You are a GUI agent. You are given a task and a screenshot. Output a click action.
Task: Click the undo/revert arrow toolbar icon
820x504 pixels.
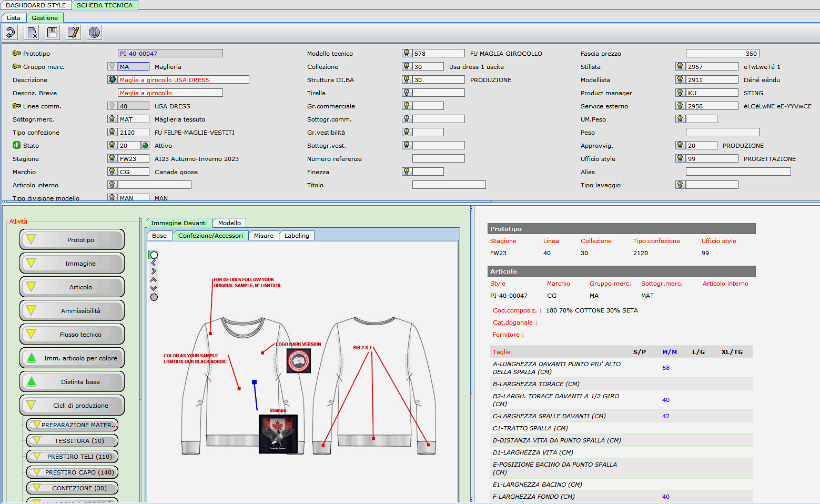pyautogui.click(x=11, y=33)
